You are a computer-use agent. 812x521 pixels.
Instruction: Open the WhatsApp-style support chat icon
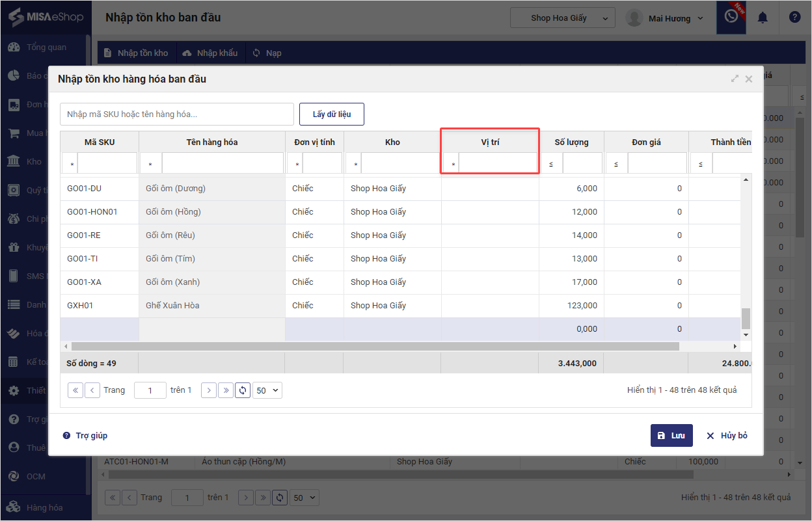pos(731,17)
